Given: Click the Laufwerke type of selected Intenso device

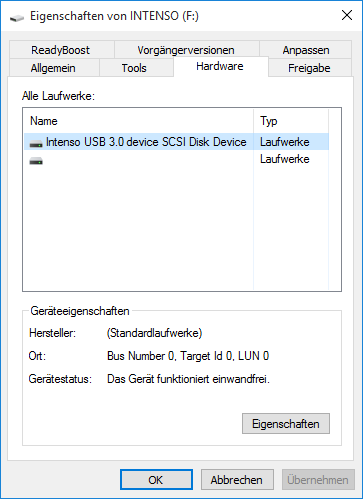Looking at the screenshot, I should [285, 142].
